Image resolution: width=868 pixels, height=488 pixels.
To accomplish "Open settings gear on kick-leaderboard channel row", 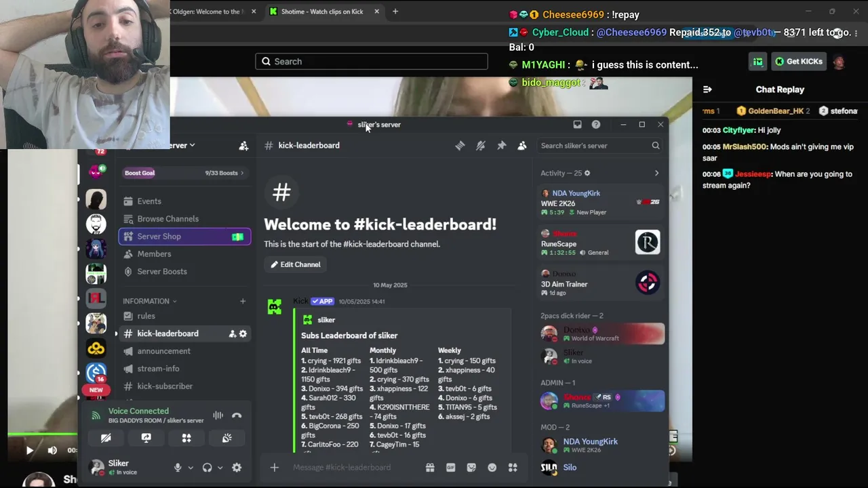I will [x=243, y=333].
